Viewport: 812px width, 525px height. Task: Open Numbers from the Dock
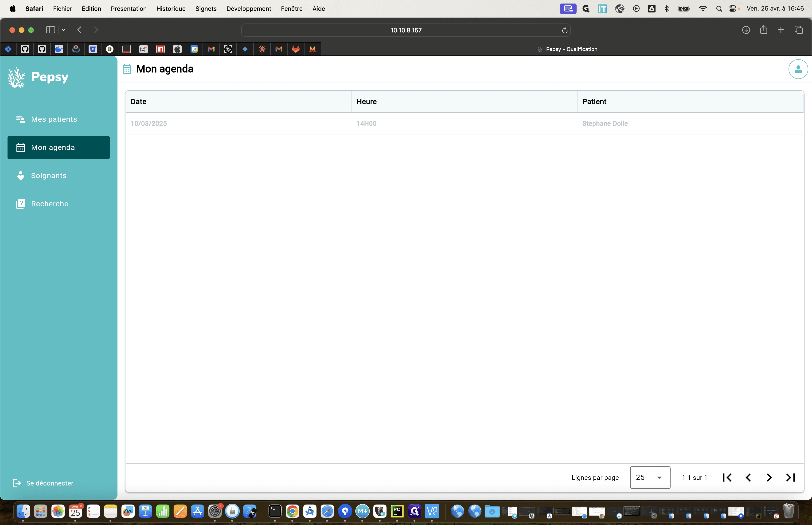[x=163, y=511]
